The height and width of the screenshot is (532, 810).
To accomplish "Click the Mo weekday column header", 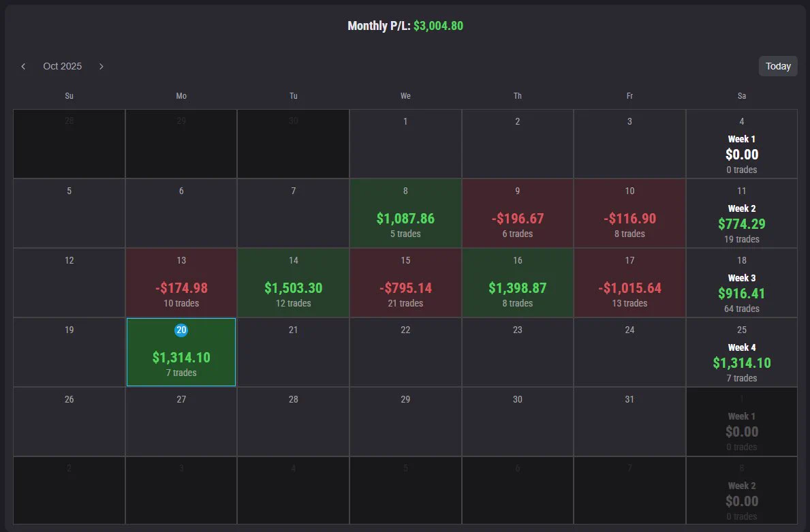I will 181,96.
